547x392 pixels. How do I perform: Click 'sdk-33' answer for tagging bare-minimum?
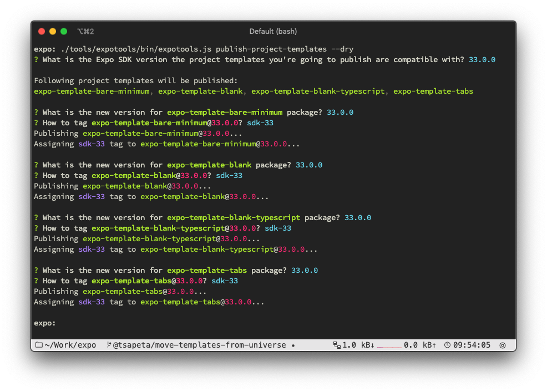(x=260, y=123)
